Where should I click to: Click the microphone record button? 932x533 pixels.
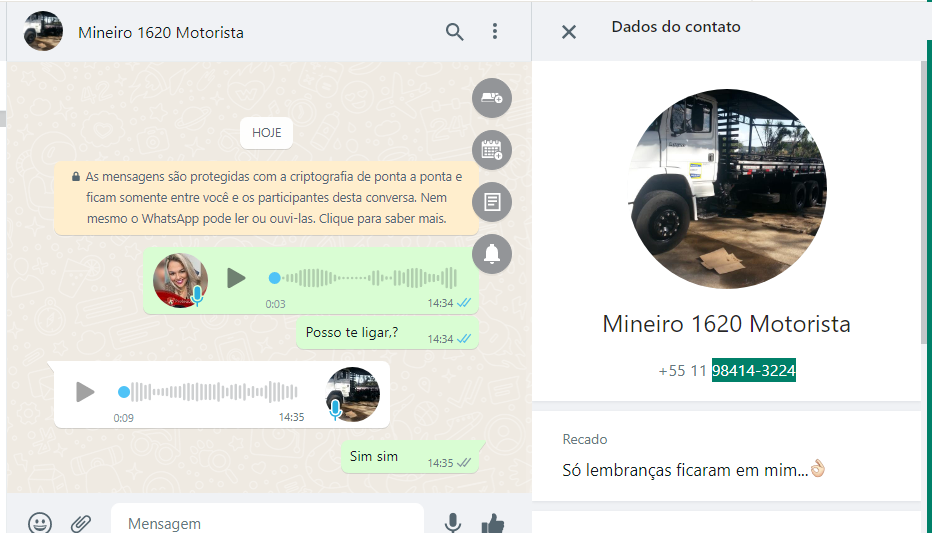(x=453, y=522)
